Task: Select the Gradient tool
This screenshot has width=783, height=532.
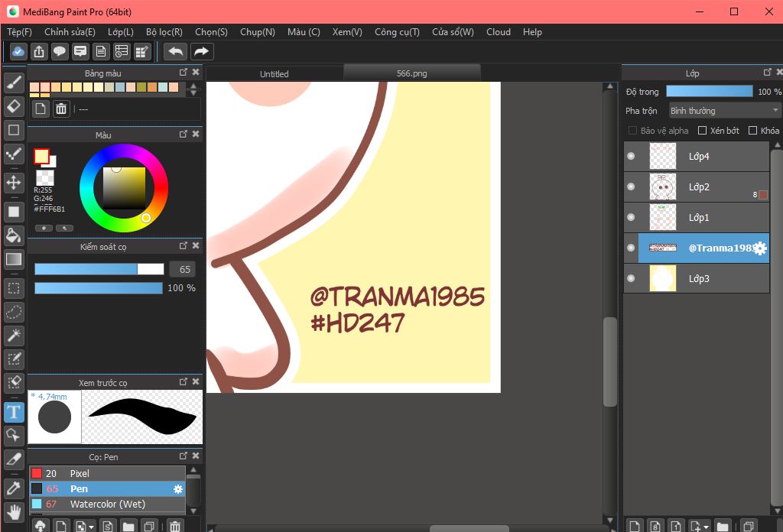Action: [14, 260]
